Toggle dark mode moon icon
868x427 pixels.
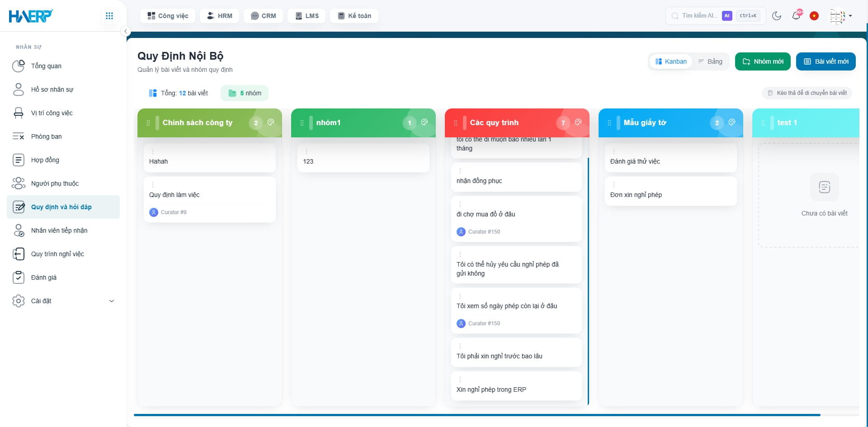[x=777, y=16]
